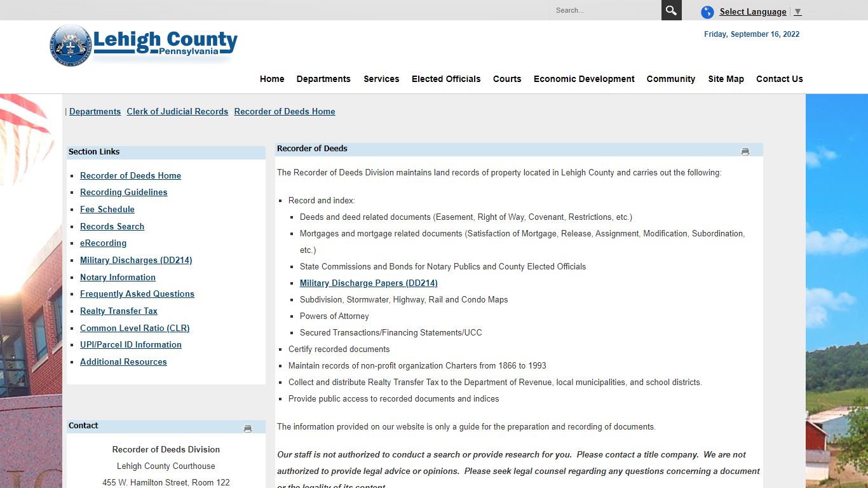This screenshot has height=488, width=868.
Task: Click the Lehigh County seal logo
Action: click(x=71, y=45)
